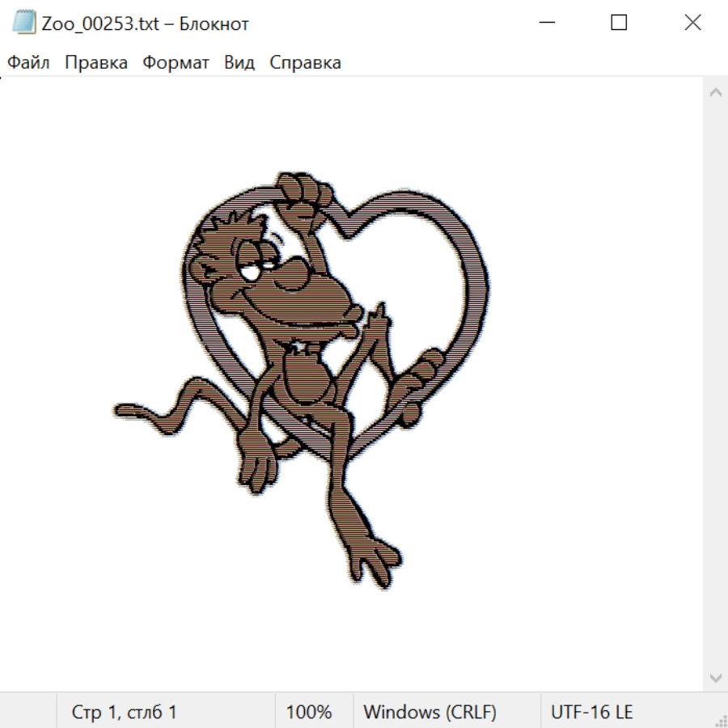Click the Notepad icon in title bar
This screenshot has width=728, height=728.
(24, 23)
